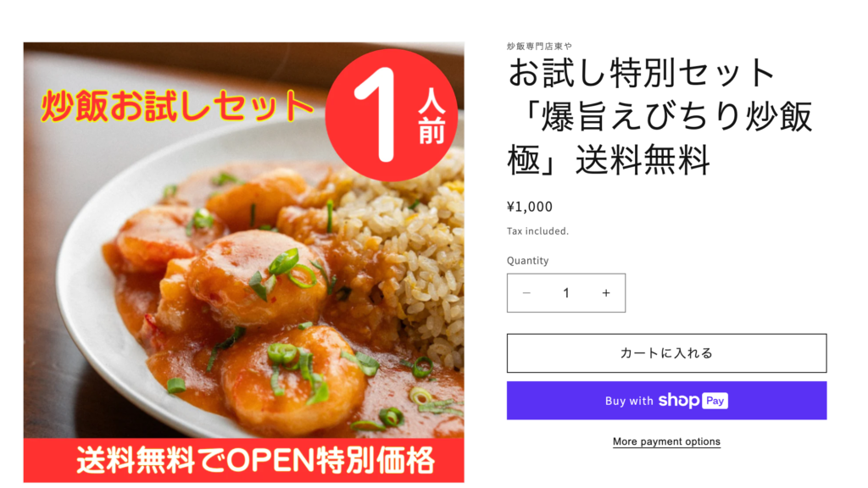Open the shrimp chili product photo
Image resolution: width=868 pixels, height=488 pixels.
click(243, 263)
